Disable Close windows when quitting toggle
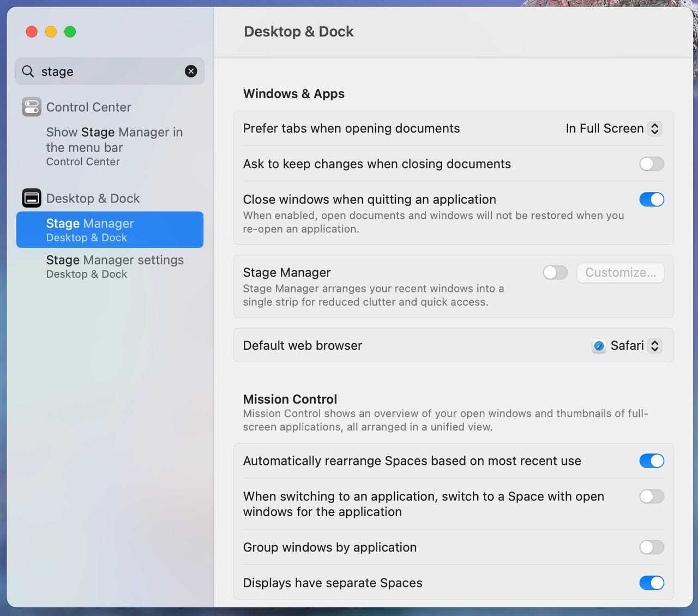This screenshot has height=616, width=698. click(652, 200)
